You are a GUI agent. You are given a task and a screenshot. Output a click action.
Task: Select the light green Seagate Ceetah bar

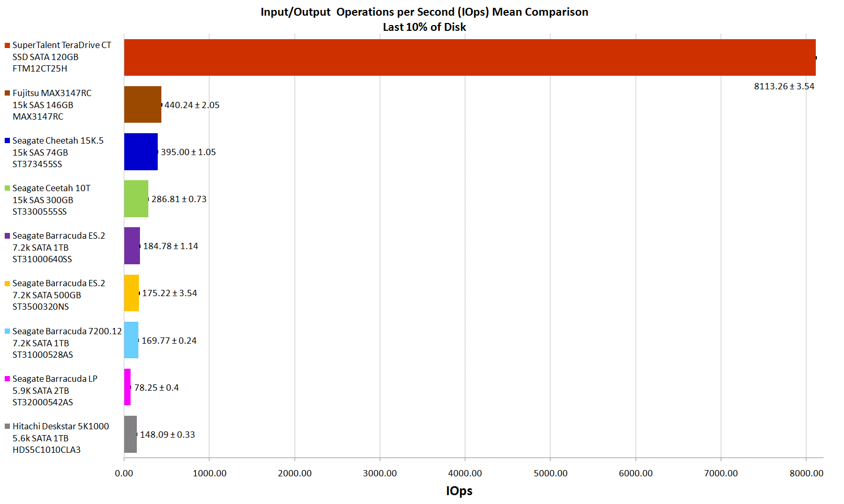[136, 199]
